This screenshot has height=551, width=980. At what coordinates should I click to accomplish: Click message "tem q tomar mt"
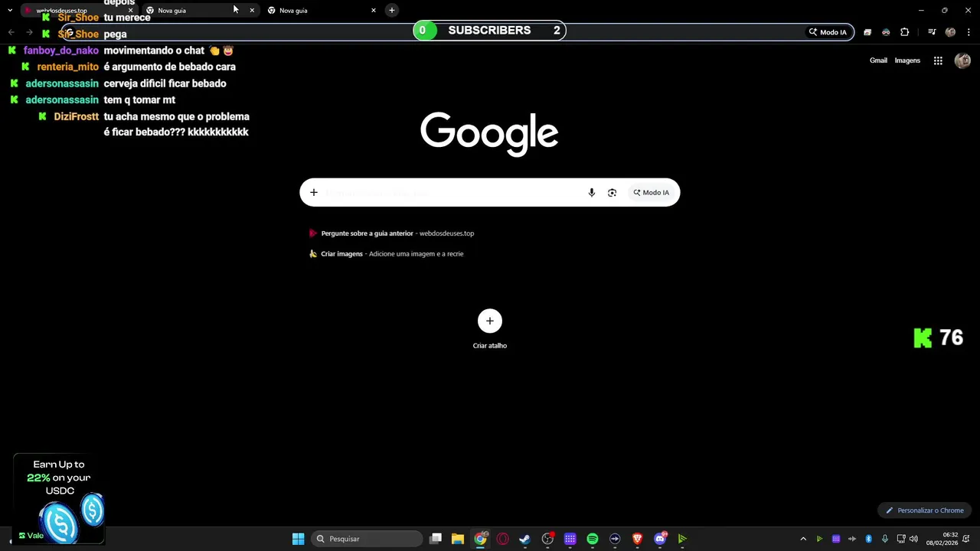(x=139, y=100)
